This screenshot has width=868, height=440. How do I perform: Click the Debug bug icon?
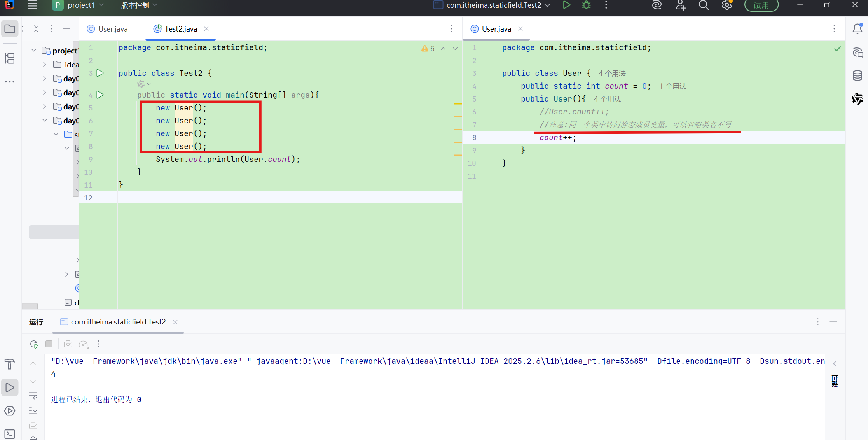[586, 5]
